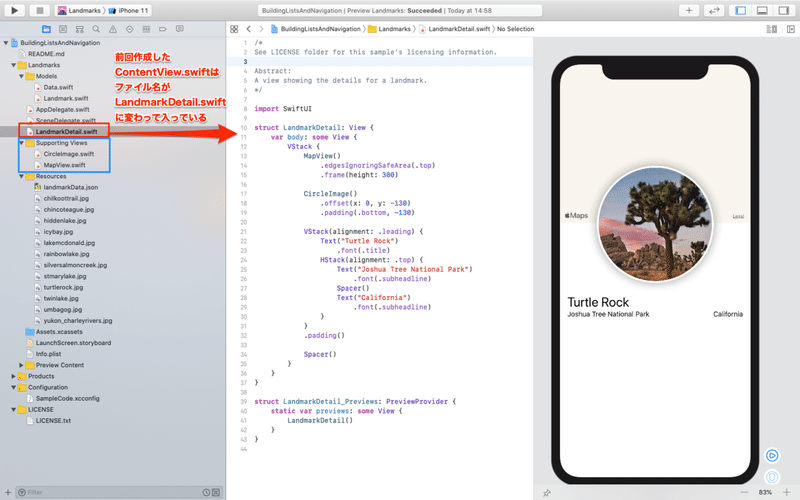The height and width of the screenshot is (500, 800).
Task: Open No Selection symbol menu in jump bar
Action: tap(515, 29)
